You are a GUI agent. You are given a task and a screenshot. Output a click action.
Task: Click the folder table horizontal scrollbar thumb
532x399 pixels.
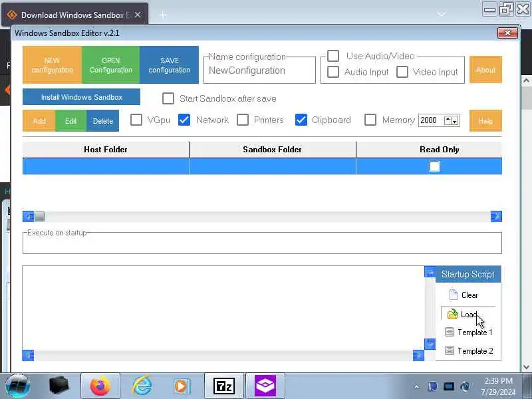click(40, 217)
